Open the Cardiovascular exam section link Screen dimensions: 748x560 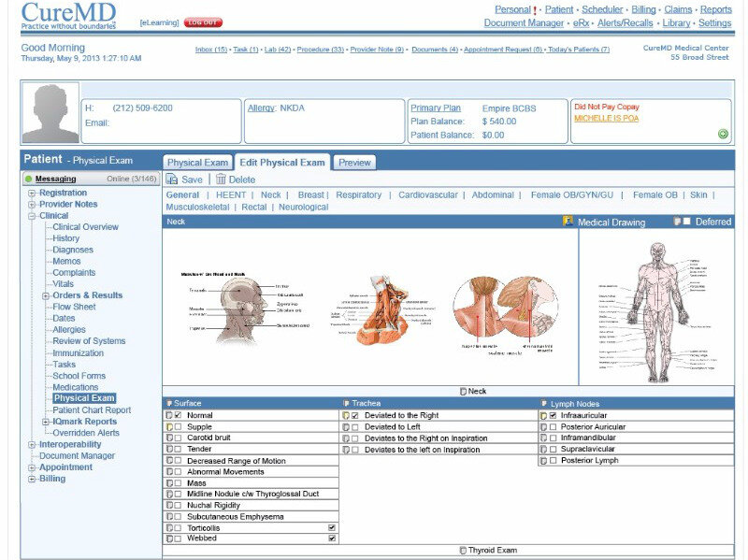(428, 195)
